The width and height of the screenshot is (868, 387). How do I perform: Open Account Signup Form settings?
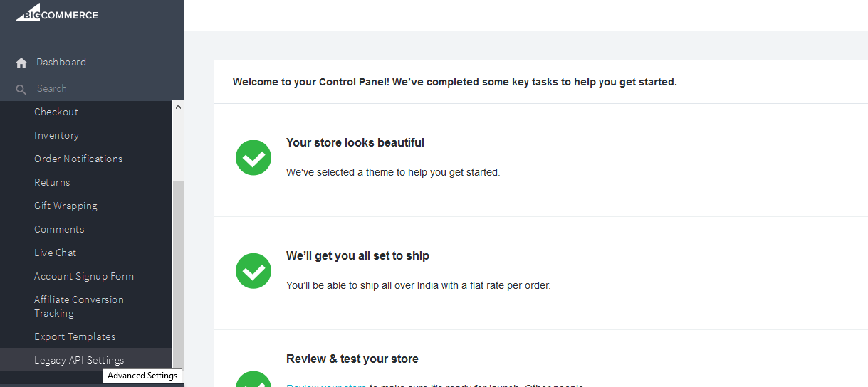click(x=84, y=276)
